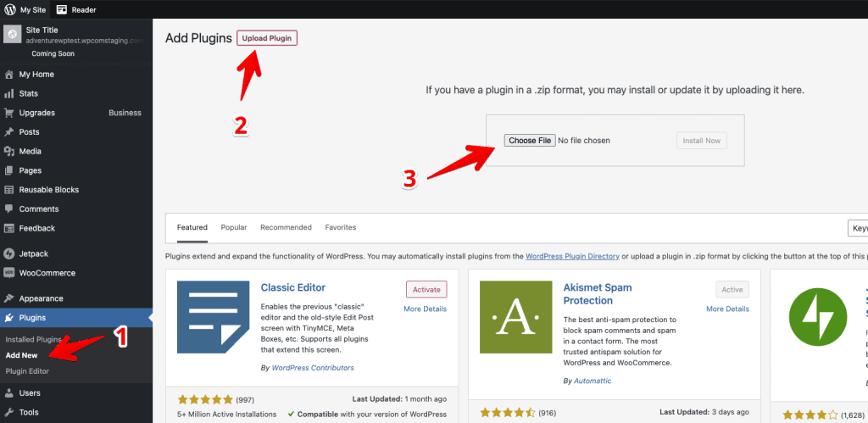Click the Classic Editor plugin thumbnail
The width and height of the screenshot is (868, 423).
click(x=213, y=317)
